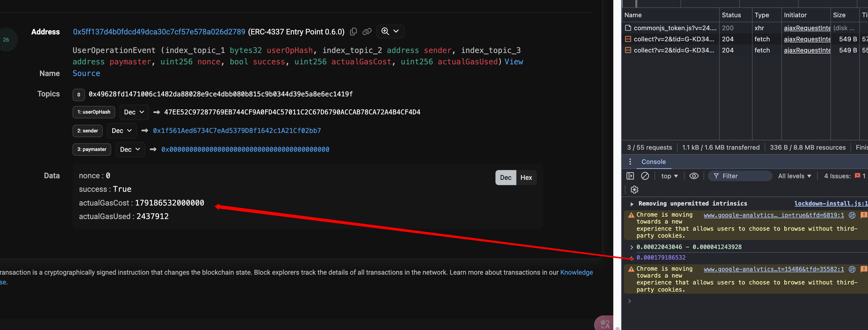Viewport: 868px width, 330px height.
Task: Click the actualGasCost value 179186532000000
Action: [x=169, y=203]
